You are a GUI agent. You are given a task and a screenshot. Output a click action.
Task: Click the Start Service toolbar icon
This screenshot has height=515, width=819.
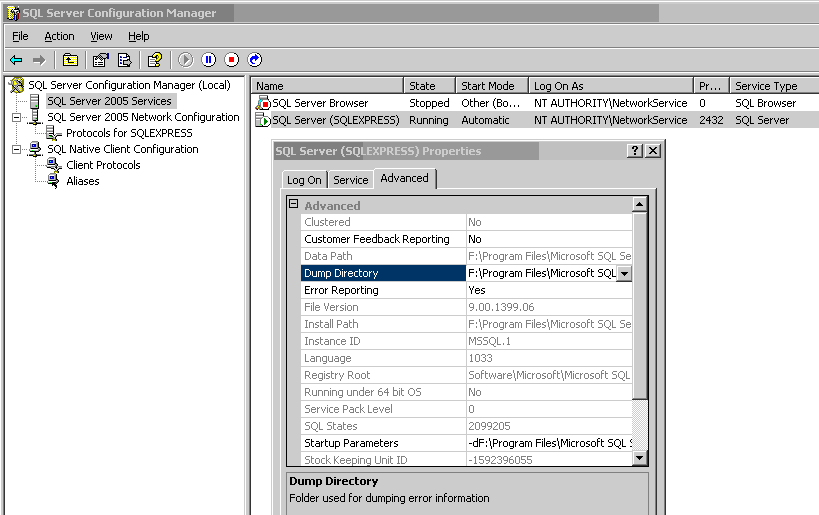click(x=185, y=60)
